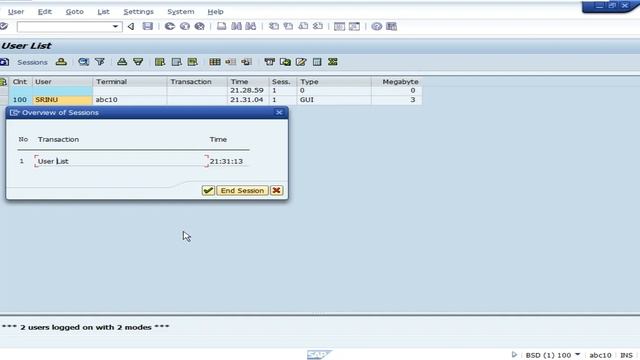Image resolution: width=640 pixels, height=360 pixels.
Task: Click the abc10 status bar field
Action: click(x=600, y=355)
